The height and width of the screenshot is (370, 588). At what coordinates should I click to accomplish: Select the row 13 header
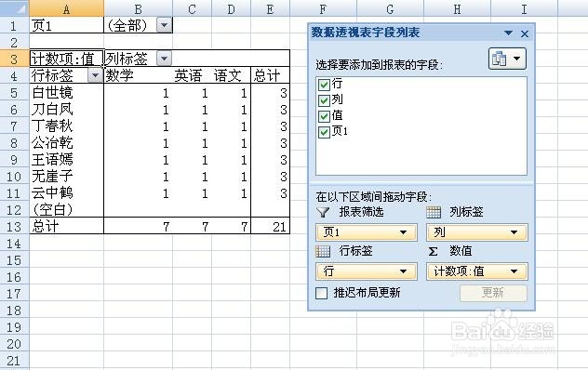pos(14,227)
